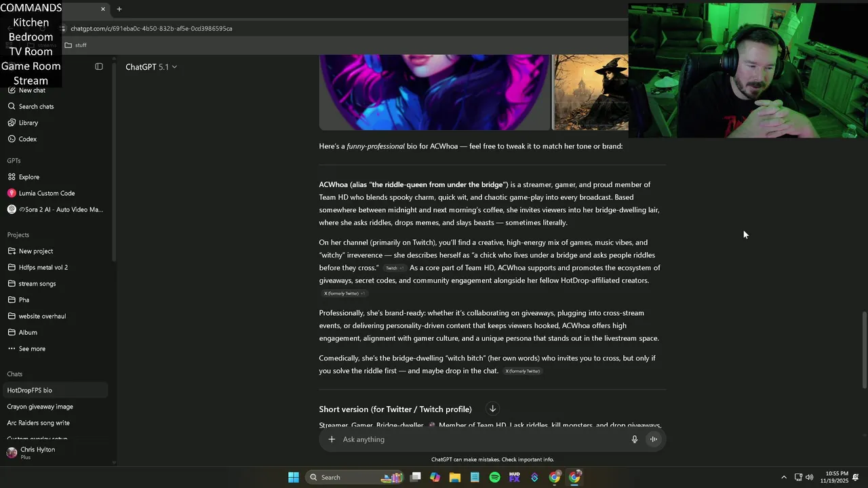Click the browser address bar URL
The width and height of the screenshot is (868, 488).
tap(151, 28)
